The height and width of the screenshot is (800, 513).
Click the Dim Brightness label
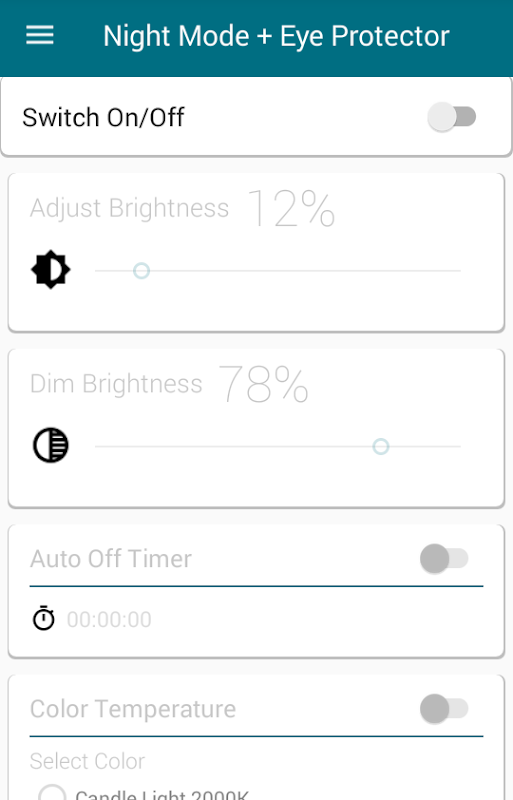(116, 384)
